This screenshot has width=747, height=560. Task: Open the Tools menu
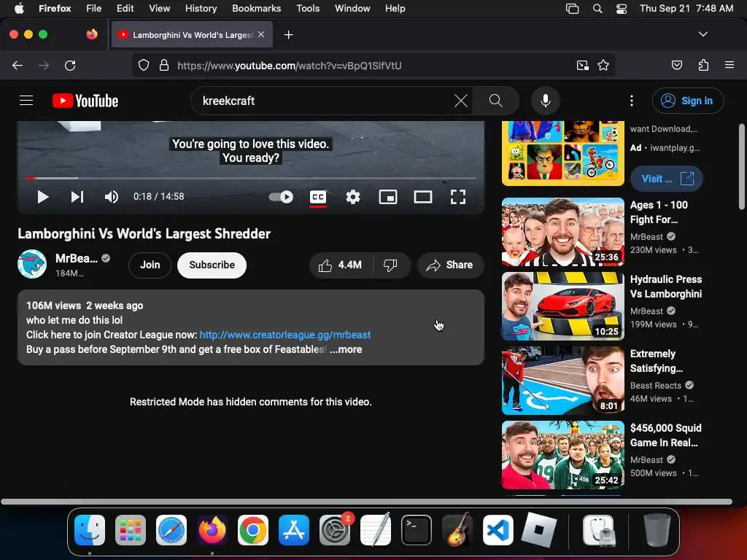[308, 8]
